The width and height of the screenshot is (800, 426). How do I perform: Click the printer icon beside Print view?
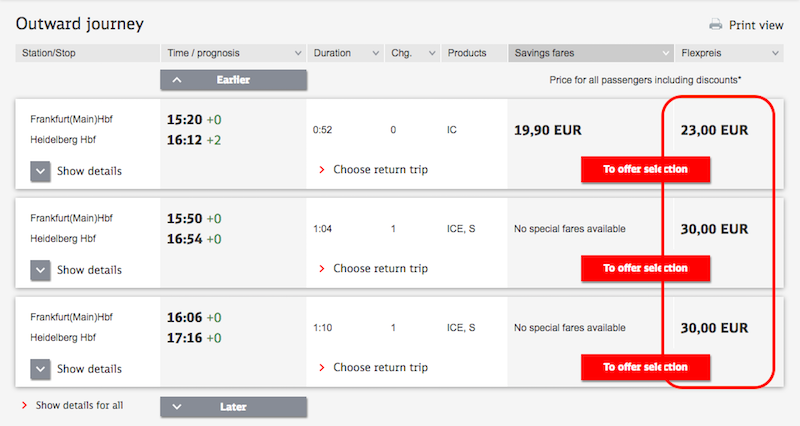click(x=716, y=24)
